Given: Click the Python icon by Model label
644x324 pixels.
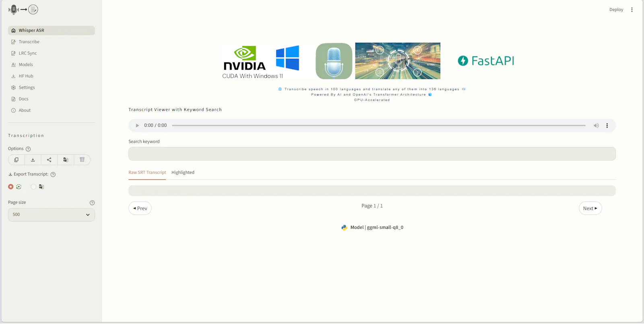Looking at the screenshot, I should click(x=345, y=228).
